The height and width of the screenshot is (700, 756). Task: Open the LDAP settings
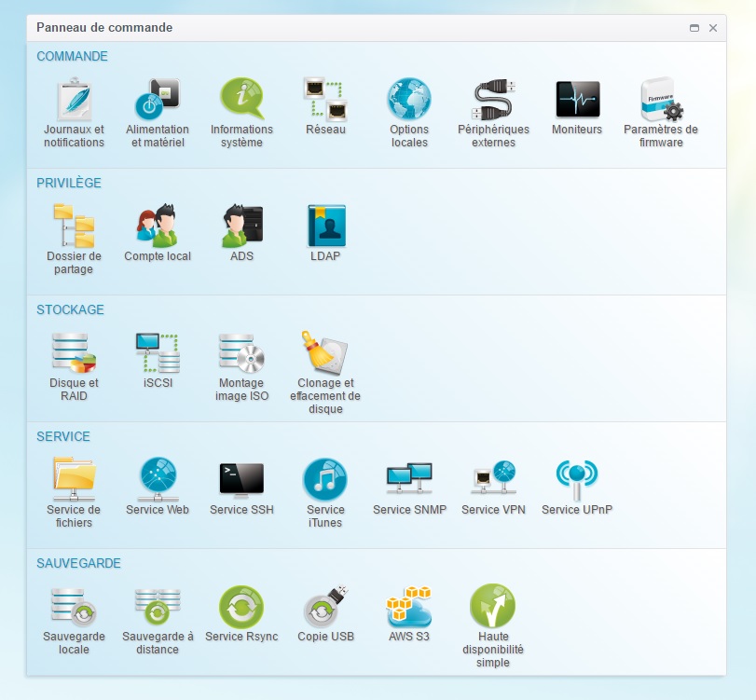point(325,227)
